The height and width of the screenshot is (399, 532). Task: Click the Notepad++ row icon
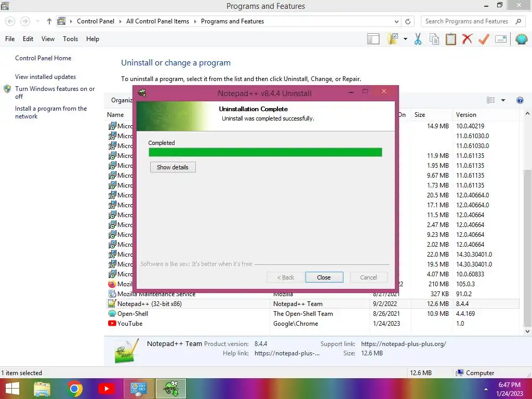[x=112, y=303]
